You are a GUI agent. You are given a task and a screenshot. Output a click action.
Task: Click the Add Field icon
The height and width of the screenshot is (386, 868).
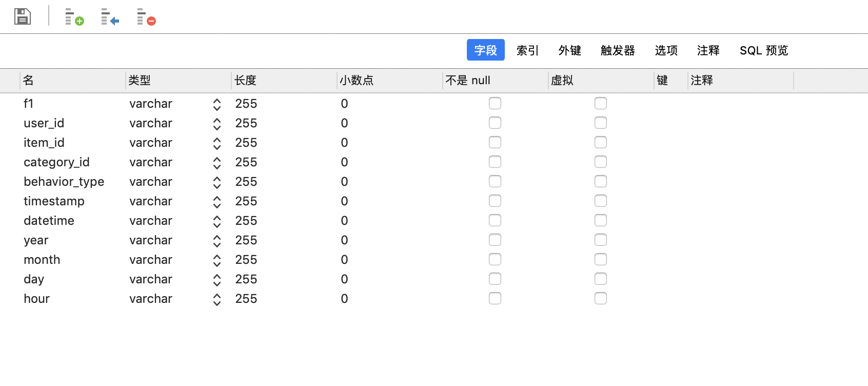pyautogui.click(x=74, y=17)
